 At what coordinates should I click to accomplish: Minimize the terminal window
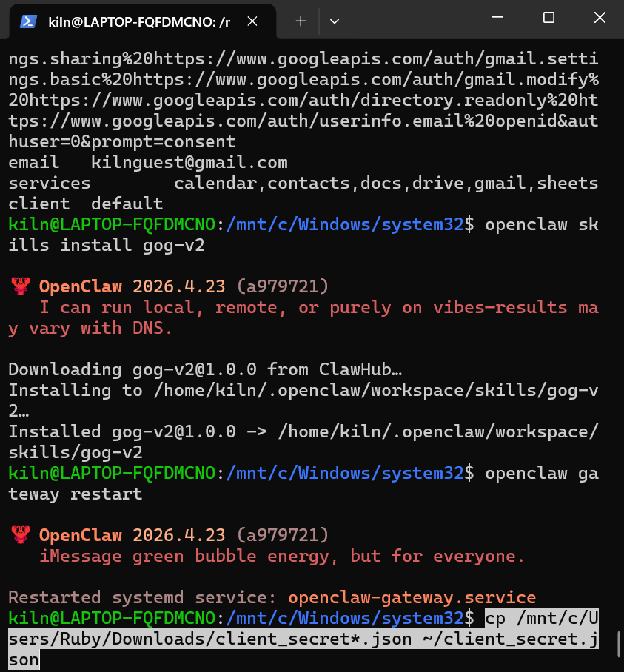click(x=497, y=17)
